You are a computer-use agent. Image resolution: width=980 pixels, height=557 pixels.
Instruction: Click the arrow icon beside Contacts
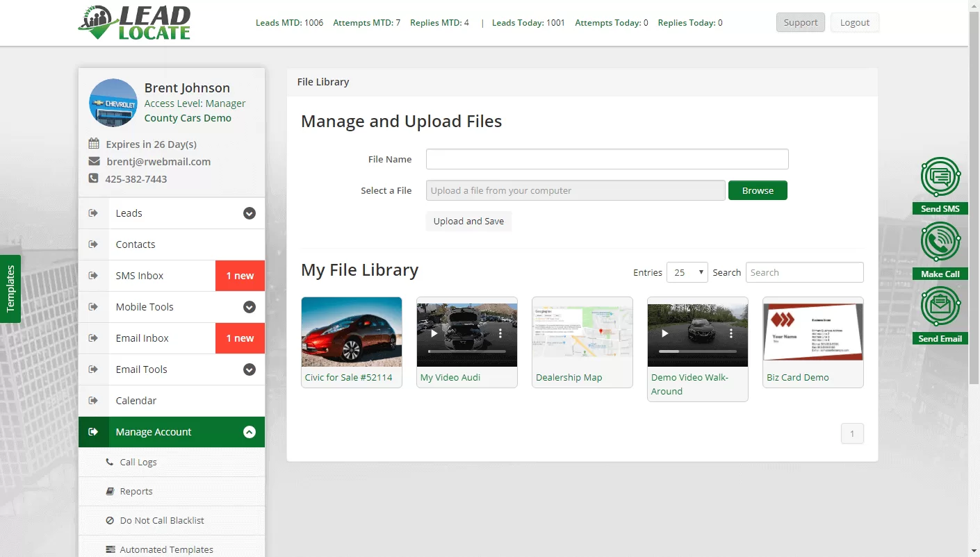click(x=93, y=244)
